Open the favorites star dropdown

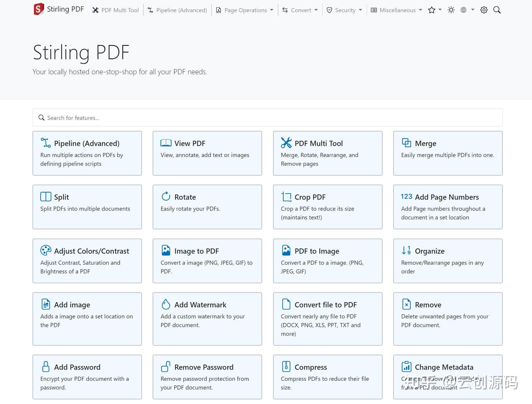434,10
